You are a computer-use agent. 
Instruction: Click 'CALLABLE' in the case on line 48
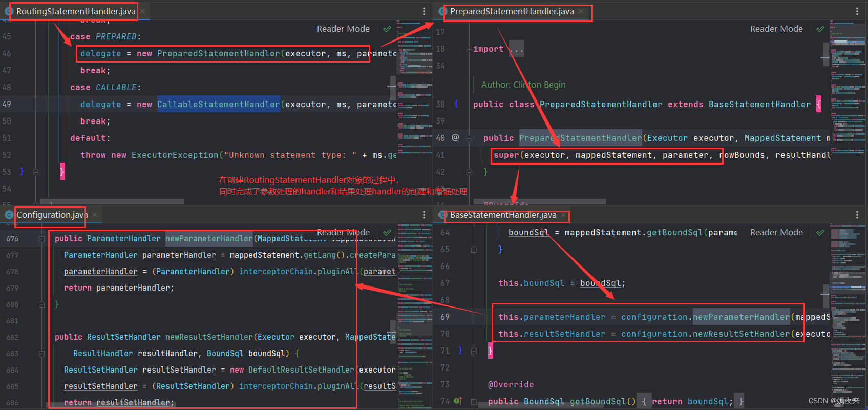(116, 88)
